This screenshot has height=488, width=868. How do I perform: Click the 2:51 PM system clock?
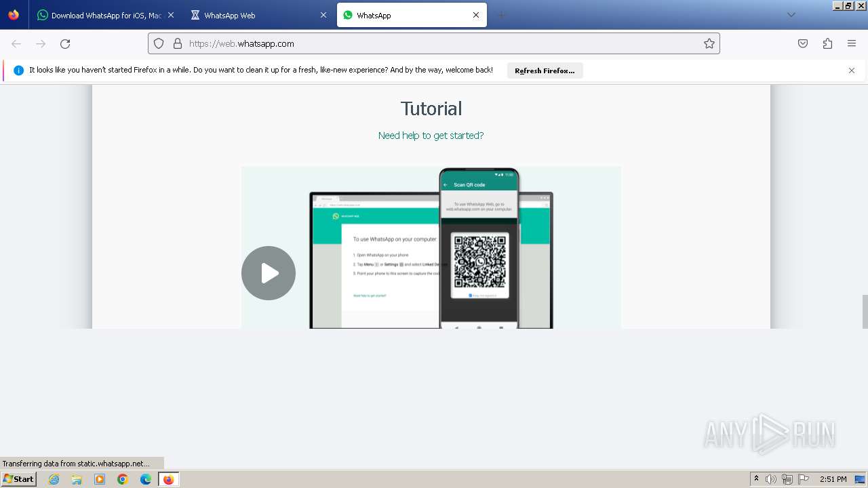point(833,479)
